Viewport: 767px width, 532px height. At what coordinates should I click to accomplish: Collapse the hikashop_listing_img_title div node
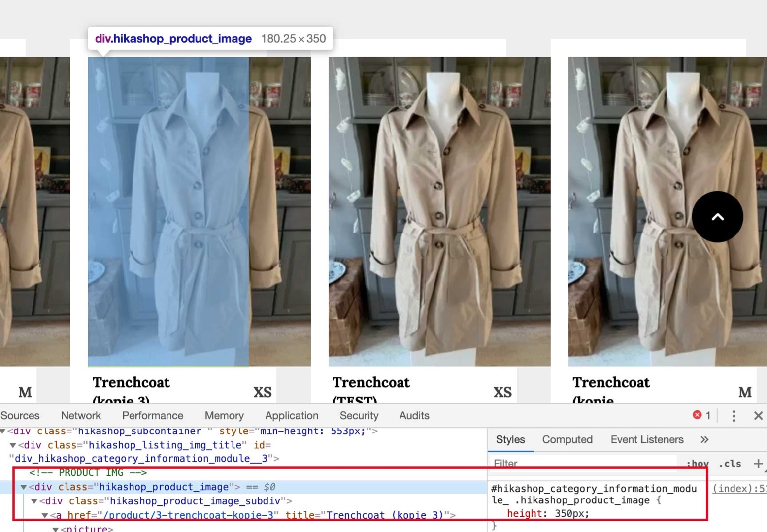pos(13,445)
